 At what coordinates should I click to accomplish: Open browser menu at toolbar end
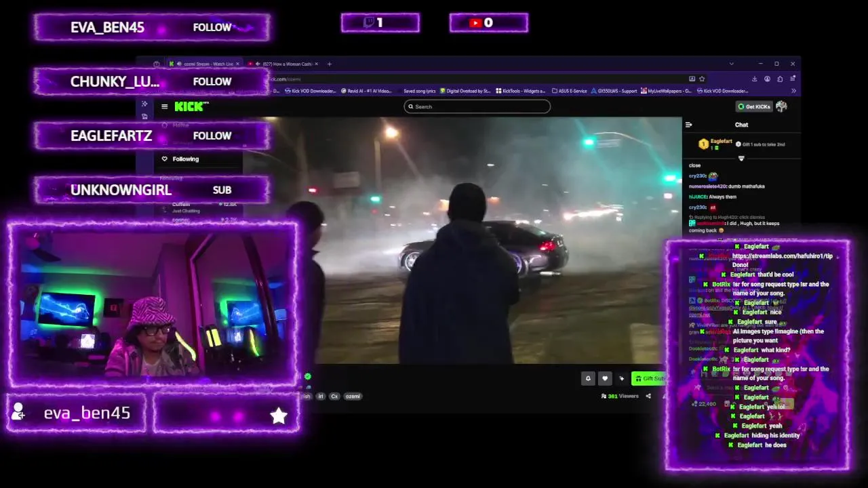coord(792,79)
